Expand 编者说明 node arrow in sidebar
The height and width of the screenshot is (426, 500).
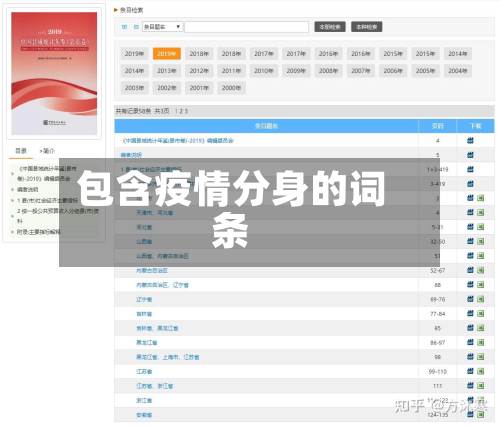coord(13,189)
